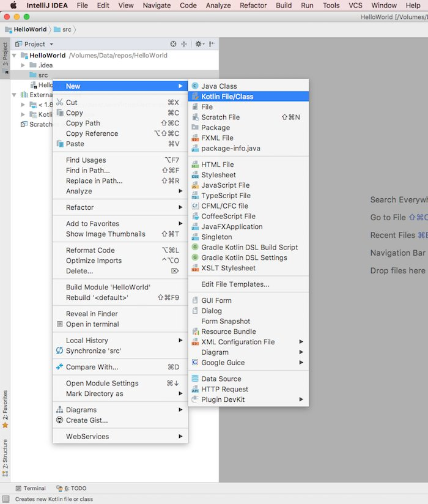Screen dimensions: 428x504
Task: Click the Cut scissors icon
Action: tap(59, 102)
